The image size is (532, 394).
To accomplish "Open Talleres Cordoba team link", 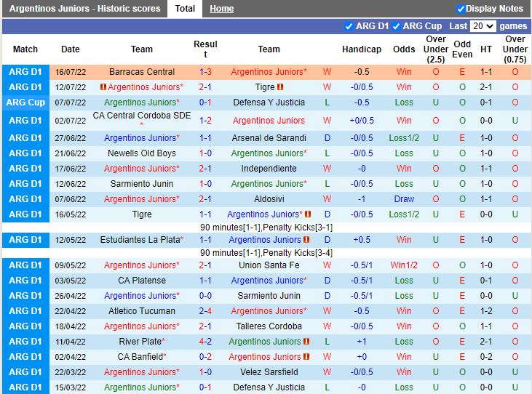I will click(x=269, y=326).
